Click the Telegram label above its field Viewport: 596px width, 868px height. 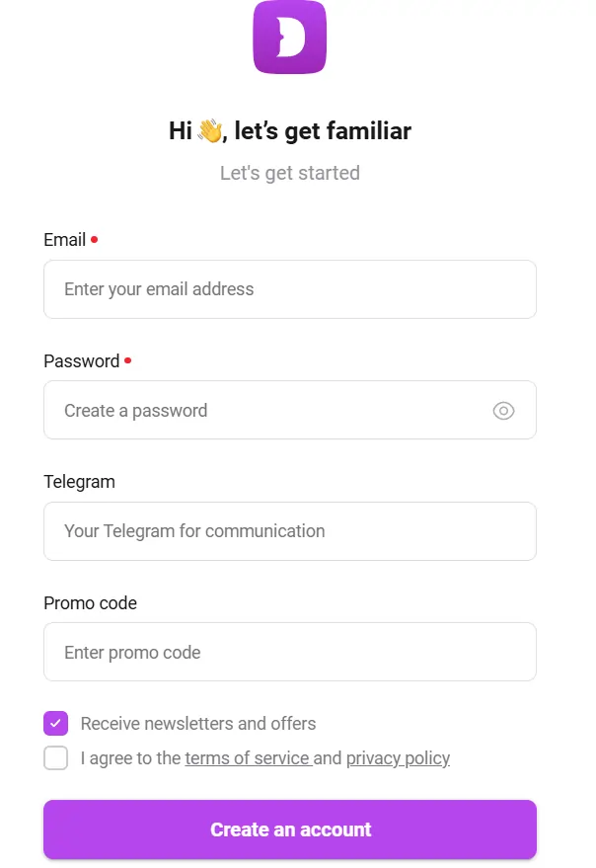click(80, 482)
